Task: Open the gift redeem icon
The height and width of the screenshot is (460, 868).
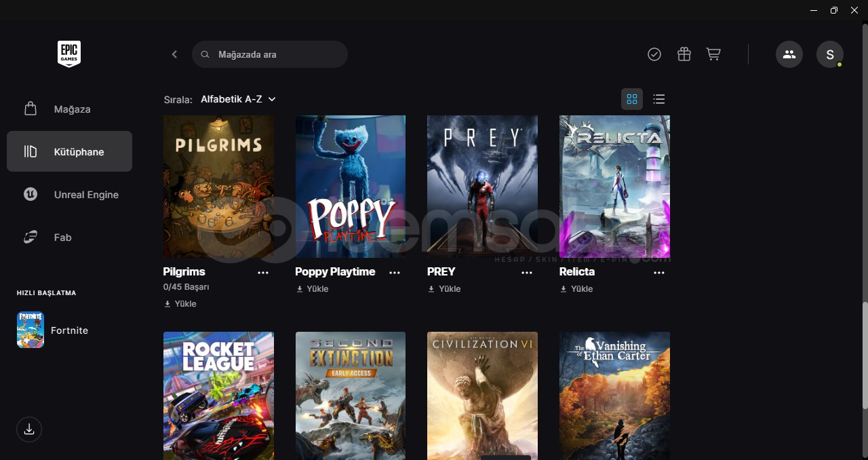Action: click(684, 54)
